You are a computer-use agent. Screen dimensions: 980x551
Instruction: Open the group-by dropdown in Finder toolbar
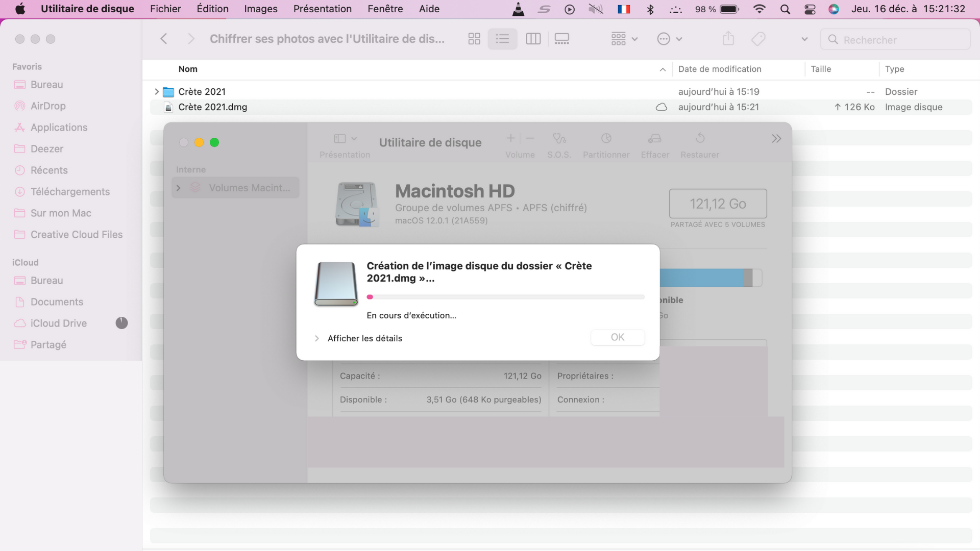tap(624, 39)
